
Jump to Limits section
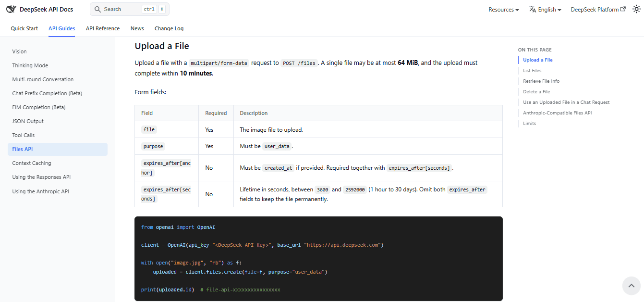(529, 124)
